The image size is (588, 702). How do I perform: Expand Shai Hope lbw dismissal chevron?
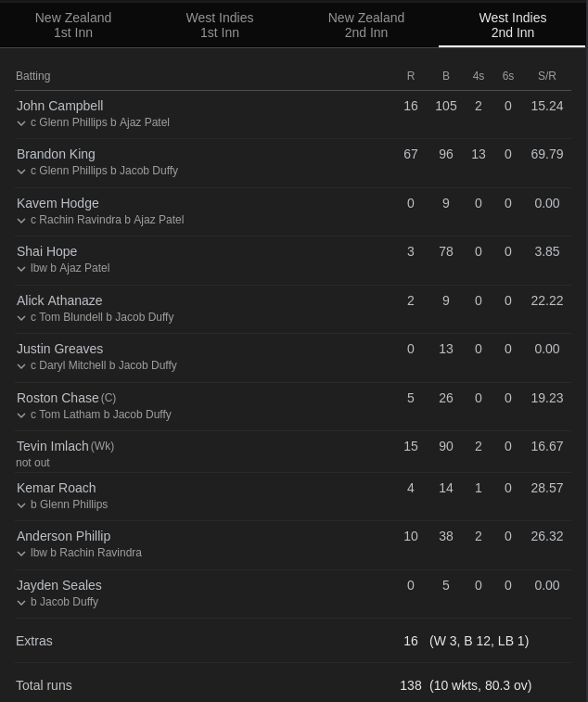point(21,269)
